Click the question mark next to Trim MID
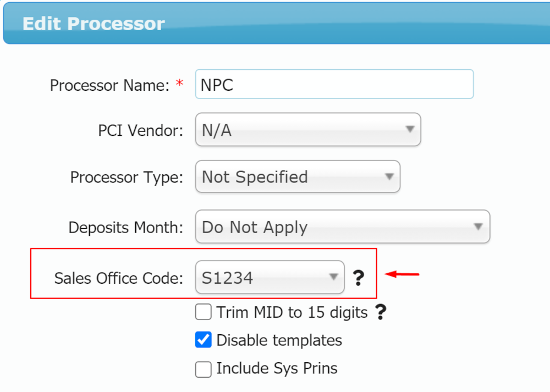550x392 pixels. [x=381, y=313]
